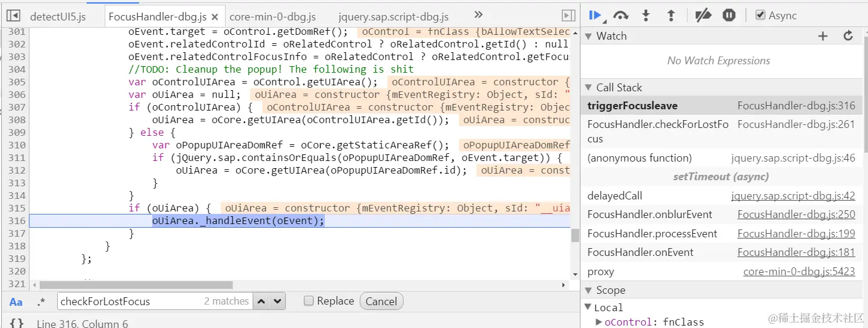Screen dimensions: 868x328
Task: Click the code editor horizontal scrollbar
Action: (136, 285)
